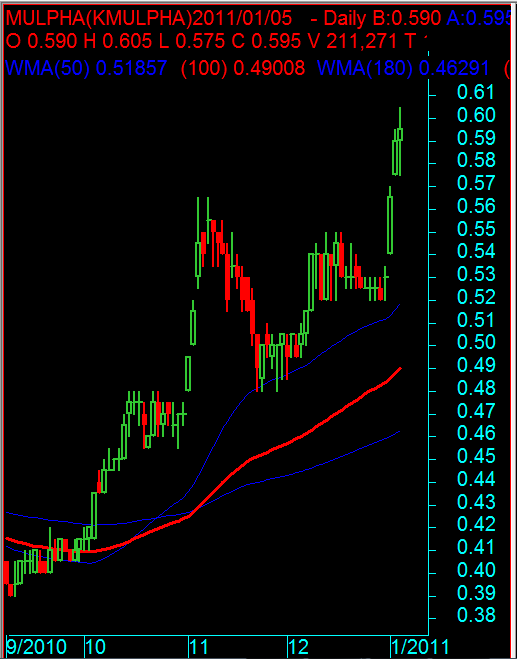Click the bid value B:0.590
The height and width of the screenshot is (659, 517).
click(x=404, y=18)
